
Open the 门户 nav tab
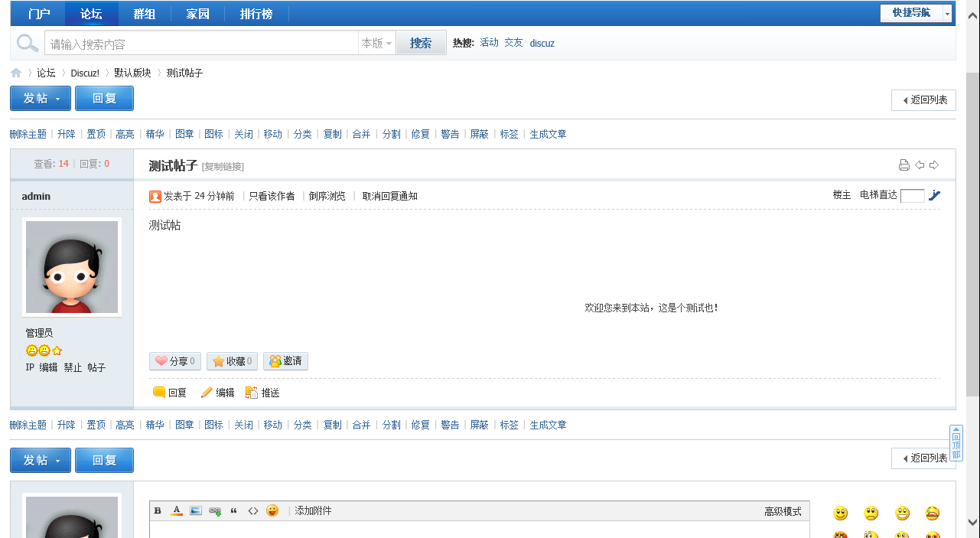pos(39,14)
